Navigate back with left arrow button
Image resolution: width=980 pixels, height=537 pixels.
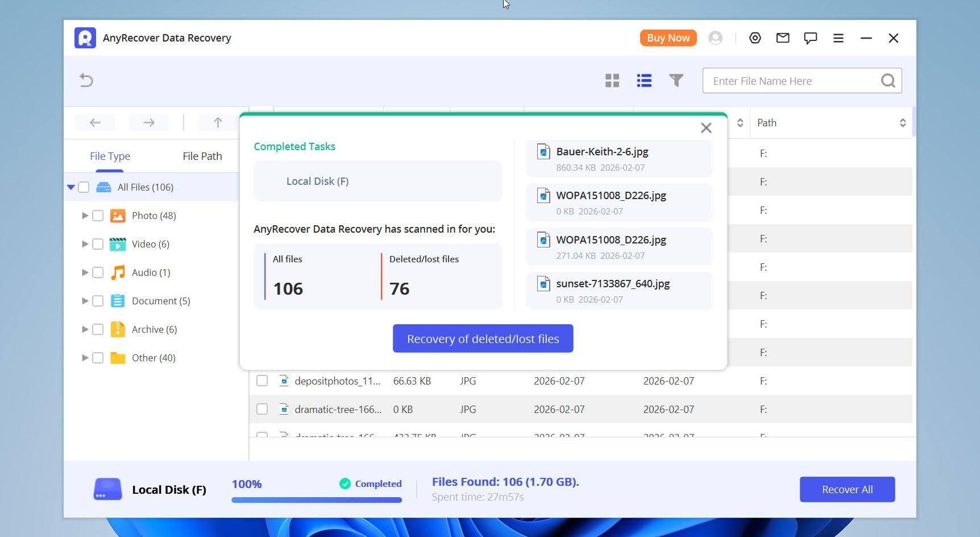pyautogui.click(x=95, y=122)
